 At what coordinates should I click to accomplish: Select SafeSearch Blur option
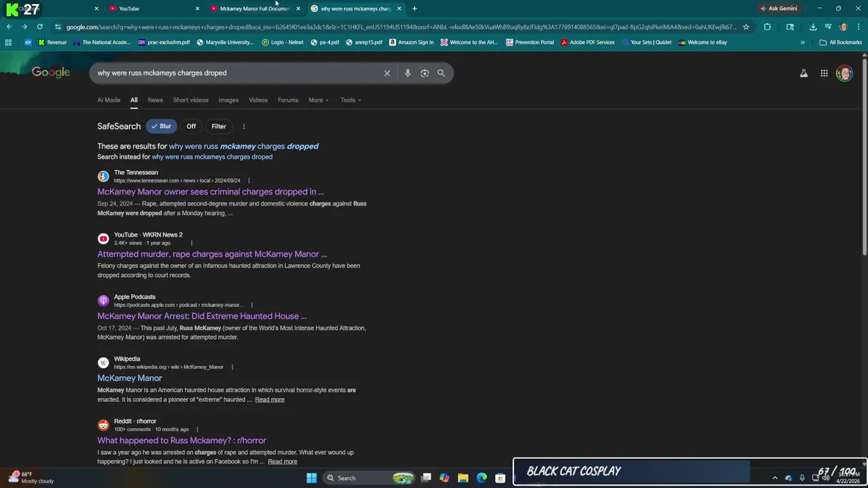click(161, 127)
